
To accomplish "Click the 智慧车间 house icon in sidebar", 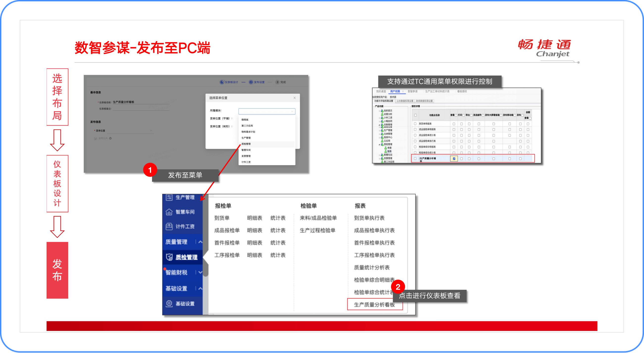I will pyautogui.click(x=169, y=212).
